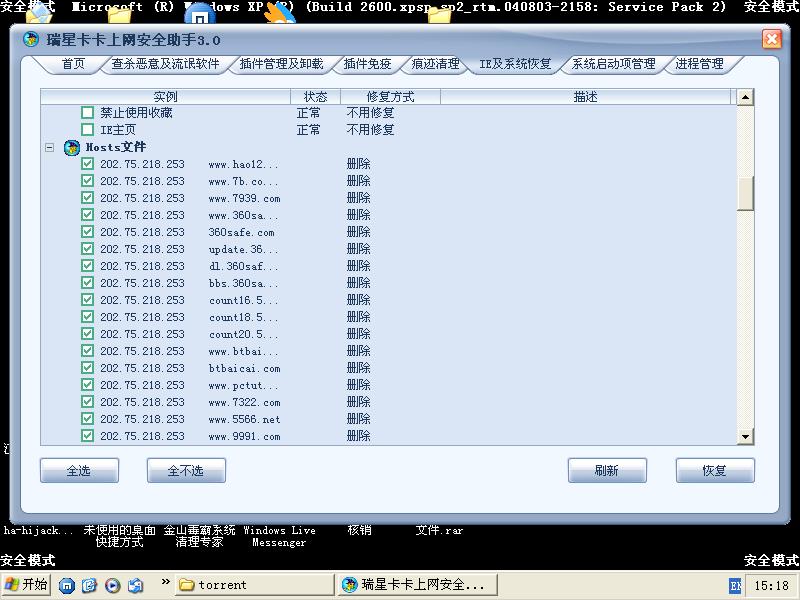Select the IE及系统恢复 tab
Screen dimensions: 800x600
515,64
